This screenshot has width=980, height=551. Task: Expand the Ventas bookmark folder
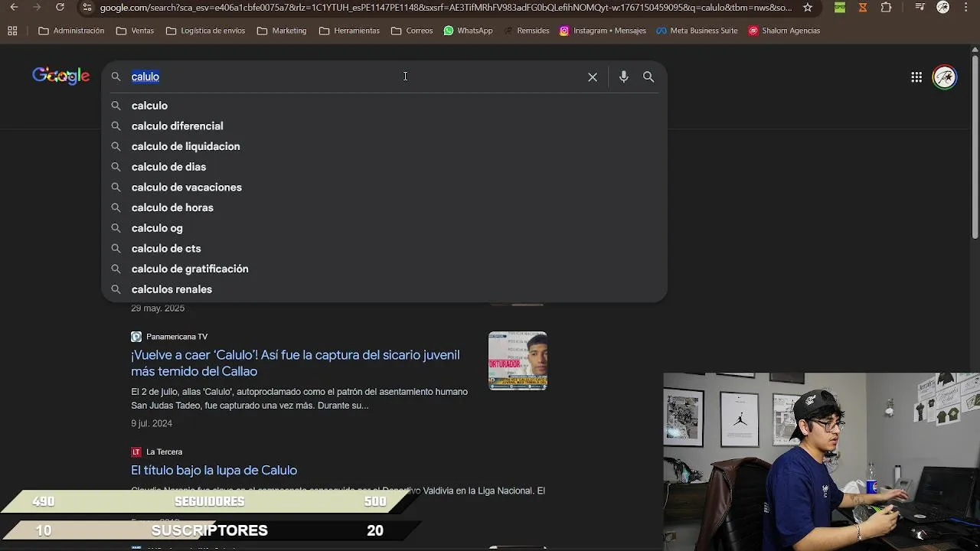[x=135, y=31]
